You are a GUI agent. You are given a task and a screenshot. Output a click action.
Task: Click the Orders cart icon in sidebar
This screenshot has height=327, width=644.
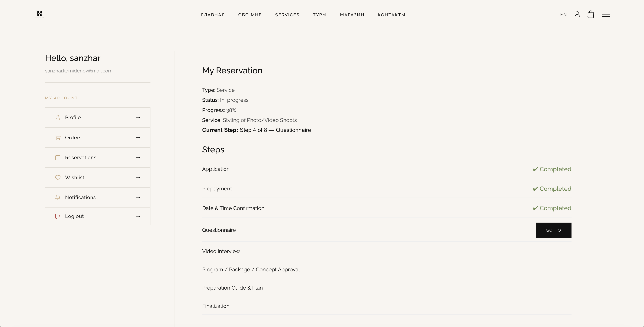(x=58, y=138)
